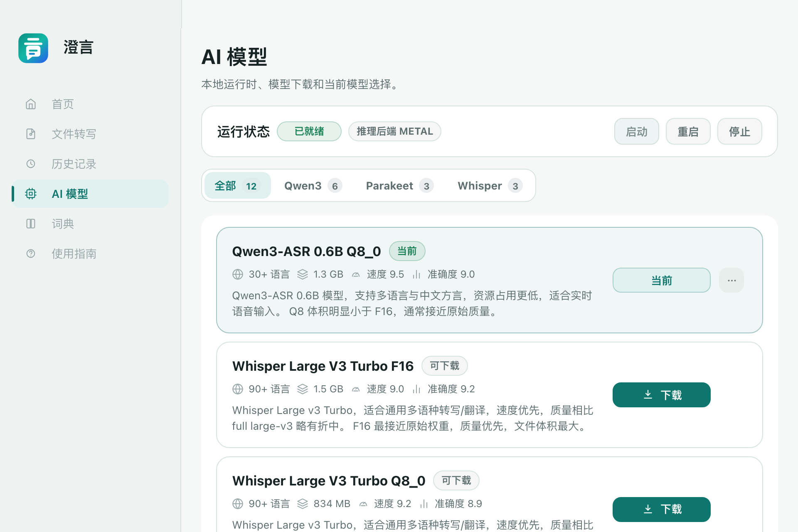Click globe icon in Whisper Turbo F16 card
798x532 pixels.
[x=238, y=389]
